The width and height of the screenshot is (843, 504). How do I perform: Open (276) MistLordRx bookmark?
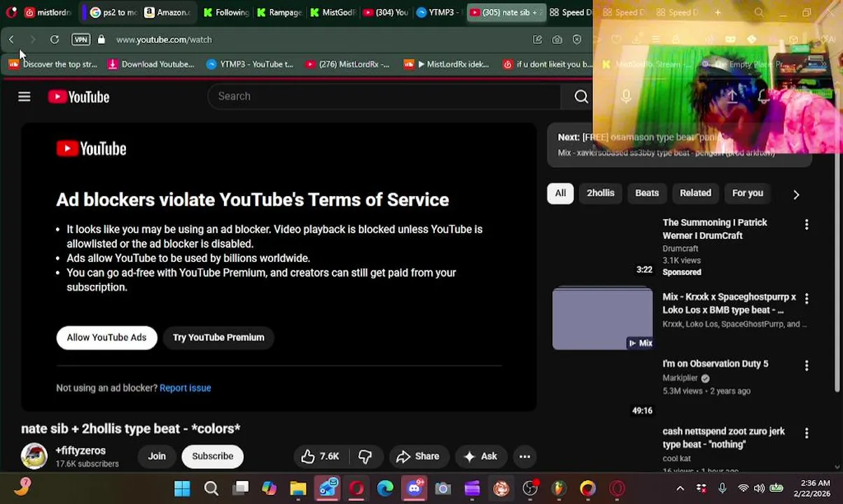pos(347,64)
